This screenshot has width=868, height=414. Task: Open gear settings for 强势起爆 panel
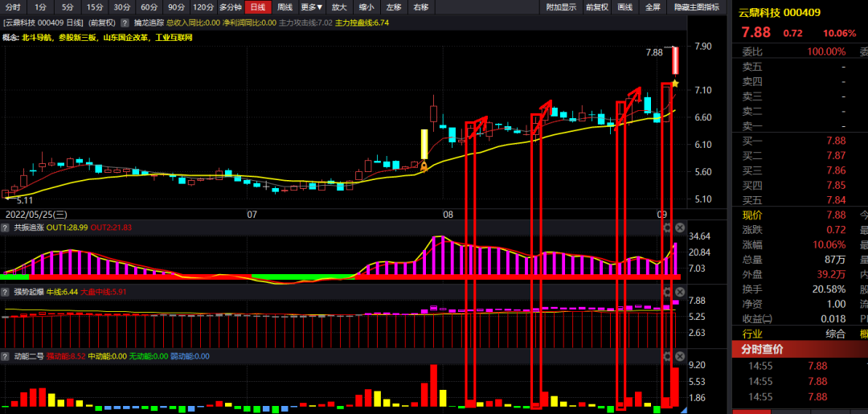(x=666, y=291)
